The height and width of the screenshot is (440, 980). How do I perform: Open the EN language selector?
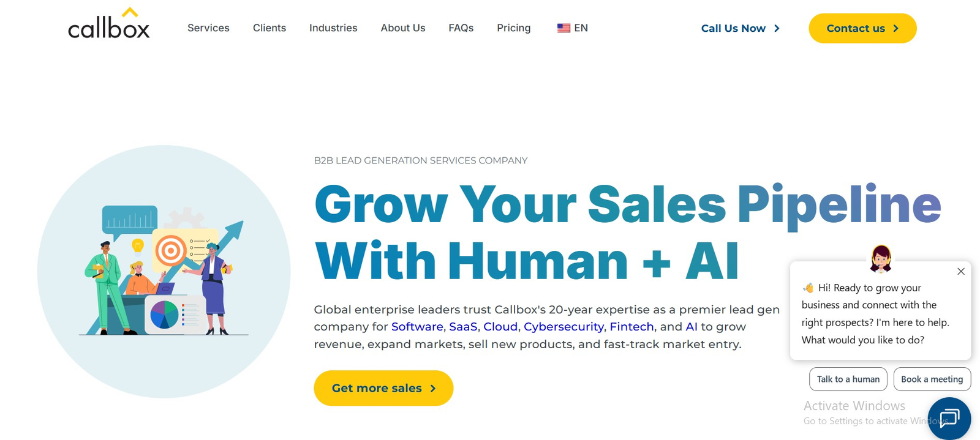(581, 28)
